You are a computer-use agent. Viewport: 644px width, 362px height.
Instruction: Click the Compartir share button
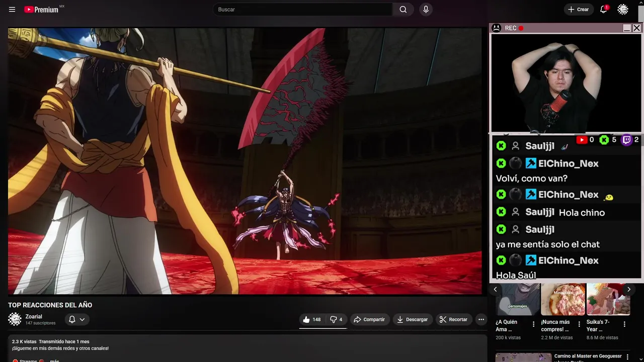pos(370,319)
